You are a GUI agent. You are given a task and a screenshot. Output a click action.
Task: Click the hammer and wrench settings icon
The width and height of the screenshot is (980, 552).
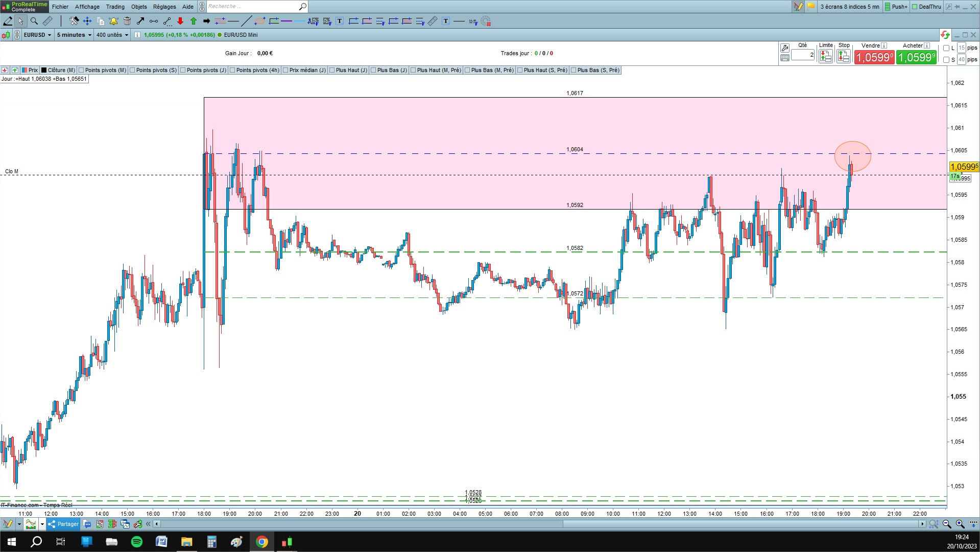pos(74,21)
